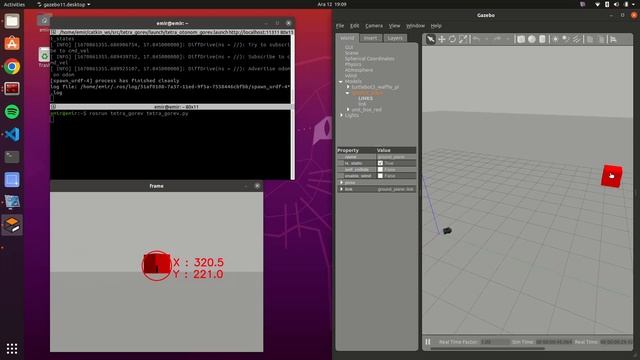Click Activities in the top bar

pos(14,4)
